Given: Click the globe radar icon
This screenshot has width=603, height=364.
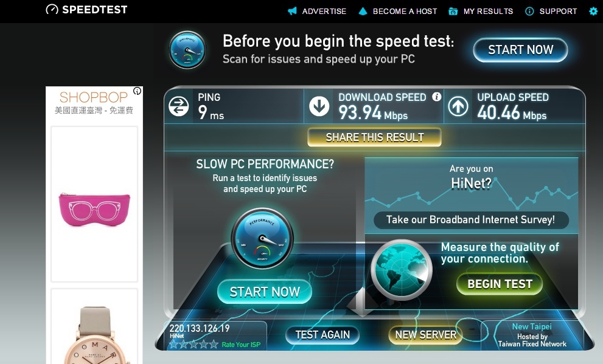Looking at the screenshot, I should 401,270.
